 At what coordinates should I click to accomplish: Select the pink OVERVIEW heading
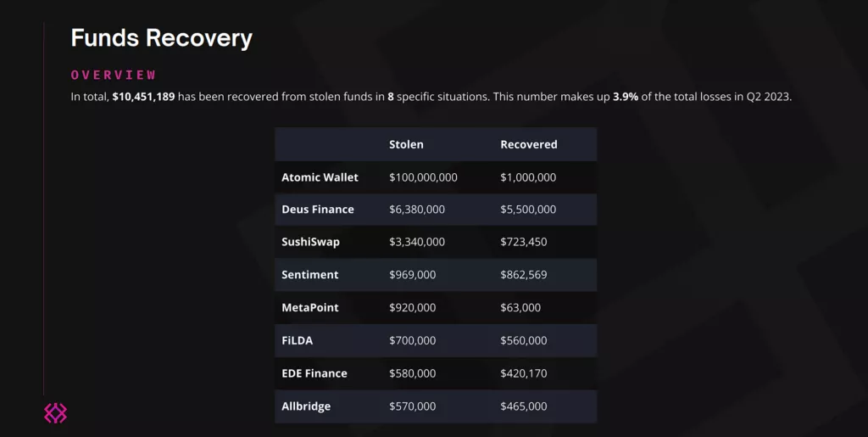click(114, 75)
